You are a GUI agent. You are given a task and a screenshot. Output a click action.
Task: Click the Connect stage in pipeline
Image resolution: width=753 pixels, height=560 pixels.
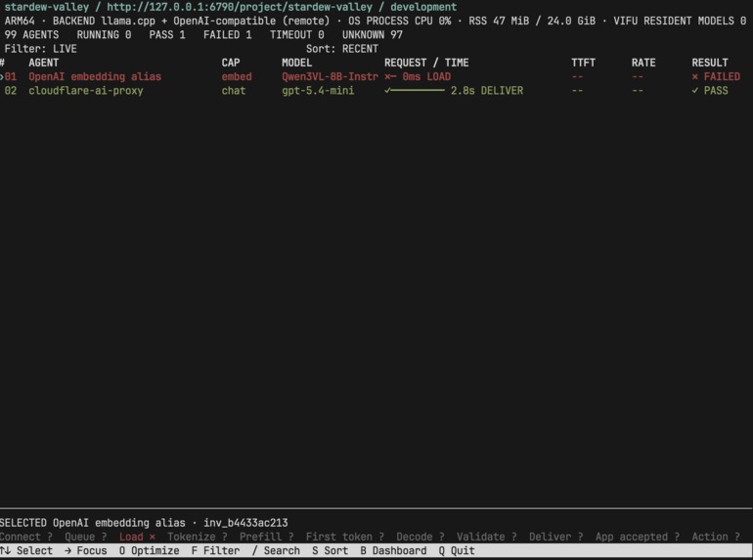click(26, 537)
